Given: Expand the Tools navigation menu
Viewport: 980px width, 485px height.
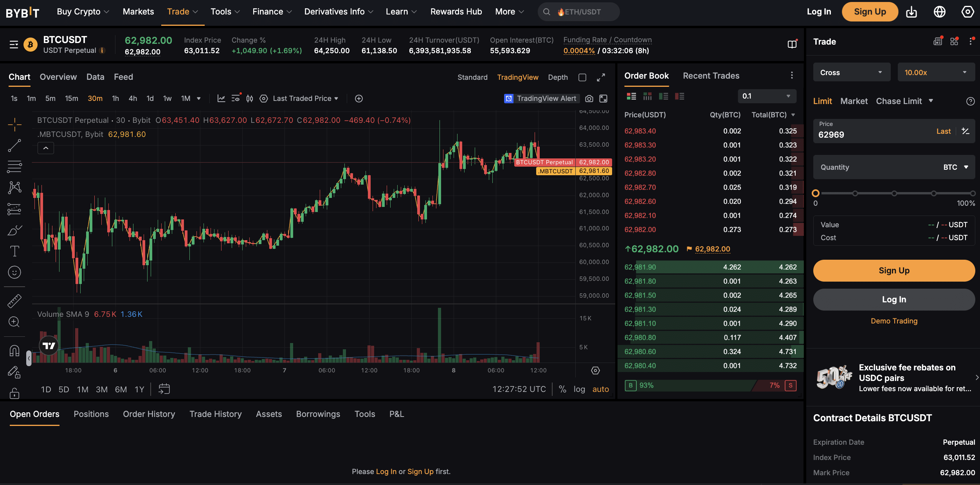Looking at the screenshot, I should click(x=225, y=12).
